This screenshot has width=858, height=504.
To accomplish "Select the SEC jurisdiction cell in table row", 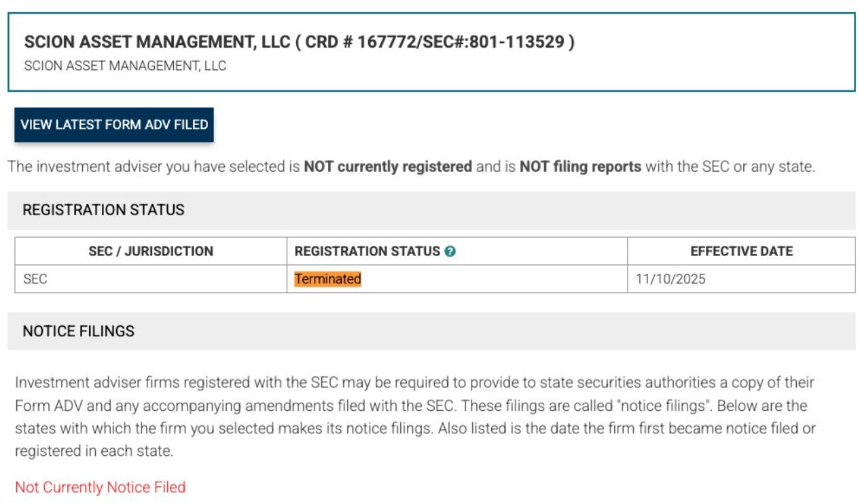I will click(35, 279).
